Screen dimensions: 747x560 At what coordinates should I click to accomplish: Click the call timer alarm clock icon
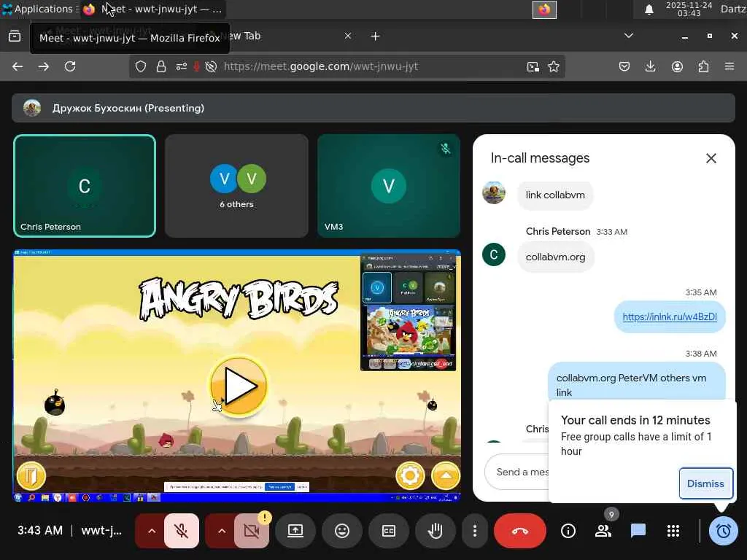pyautogui.click(x=723, y=531)
